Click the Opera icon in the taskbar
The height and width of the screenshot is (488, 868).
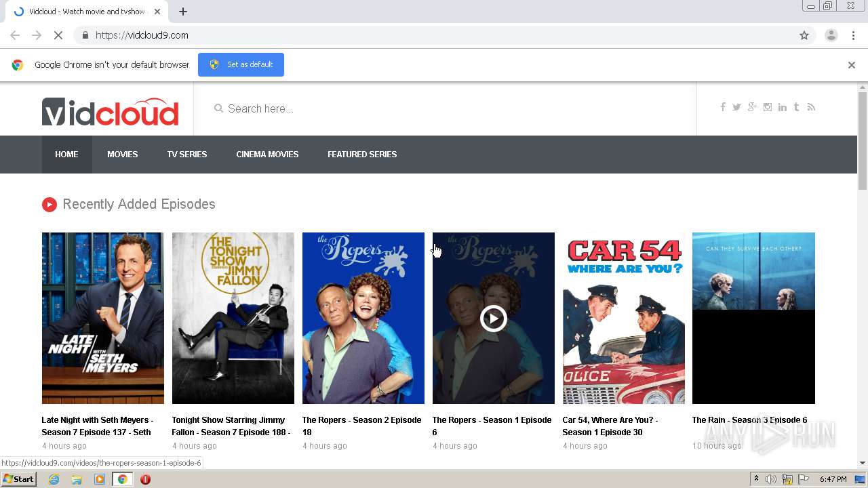(x=145, y=479)
